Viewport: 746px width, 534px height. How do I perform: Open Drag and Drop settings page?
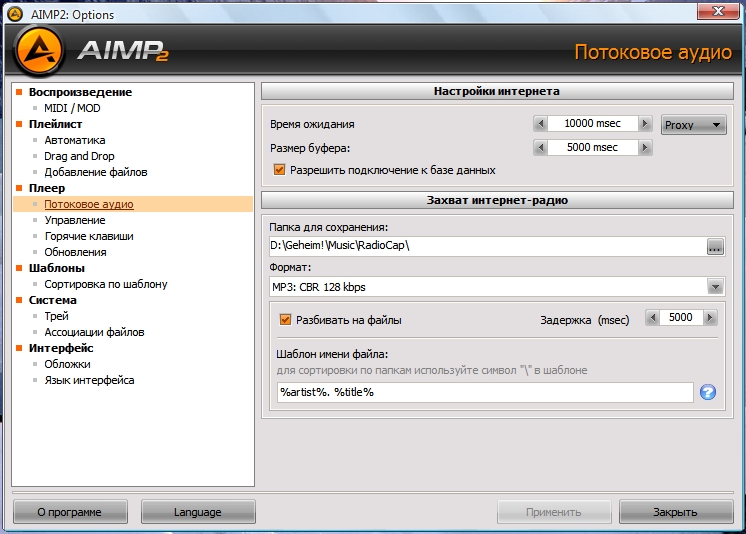(79, 156)
